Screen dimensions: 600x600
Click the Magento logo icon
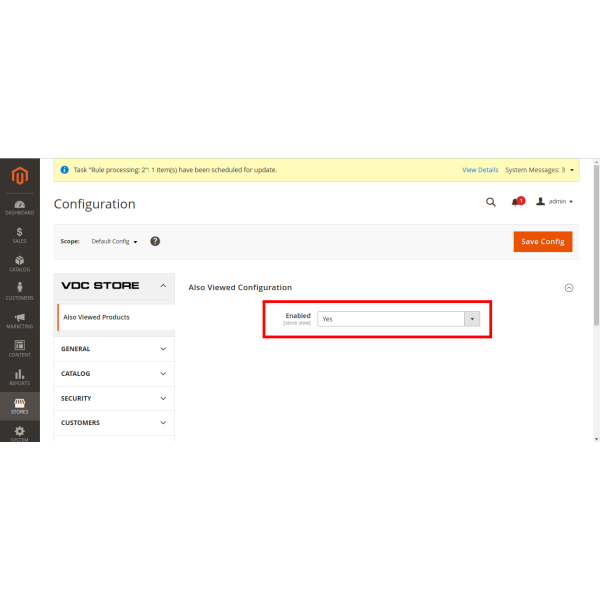pyautogui.click(x=19, y=176)
